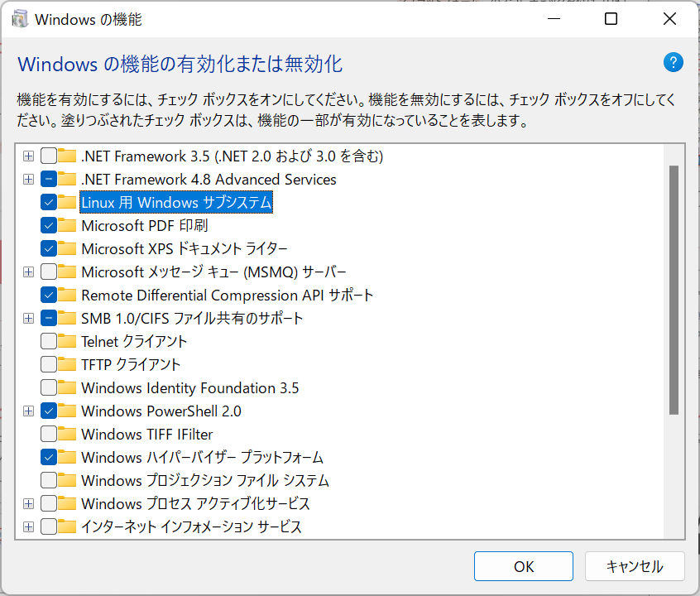The height and width of the screenshot is (596, 700).
Task: Select Windows プロジェクション ファイル システム label
Action: 205,481
